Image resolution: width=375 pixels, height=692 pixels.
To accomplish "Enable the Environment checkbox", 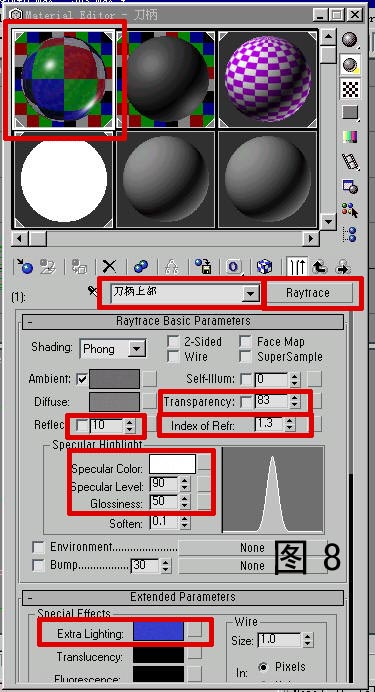I will tap(39, 548).
